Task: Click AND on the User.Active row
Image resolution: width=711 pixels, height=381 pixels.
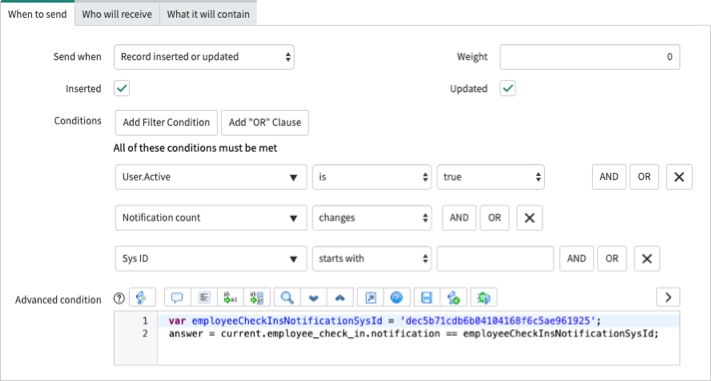Action: 609,177
